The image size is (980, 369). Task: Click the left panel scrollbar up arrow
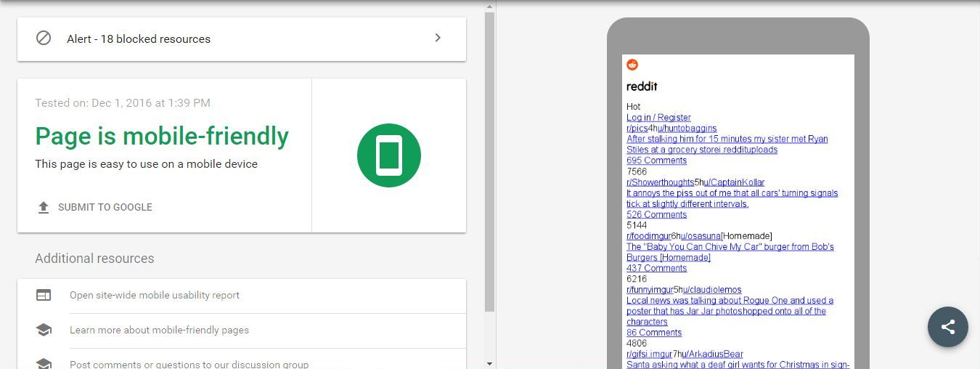(x=489, y=6)
